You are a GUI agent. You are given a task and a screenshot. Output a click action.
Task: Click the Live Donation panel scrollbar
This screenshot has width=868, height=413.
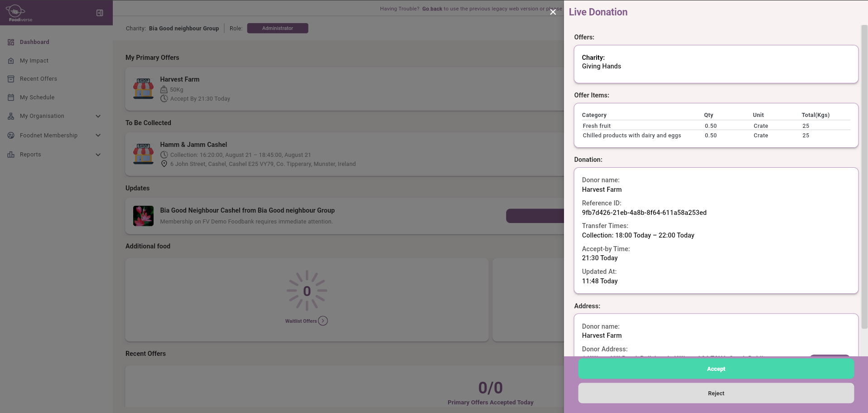pyautogui.click(x=864, y=177)
